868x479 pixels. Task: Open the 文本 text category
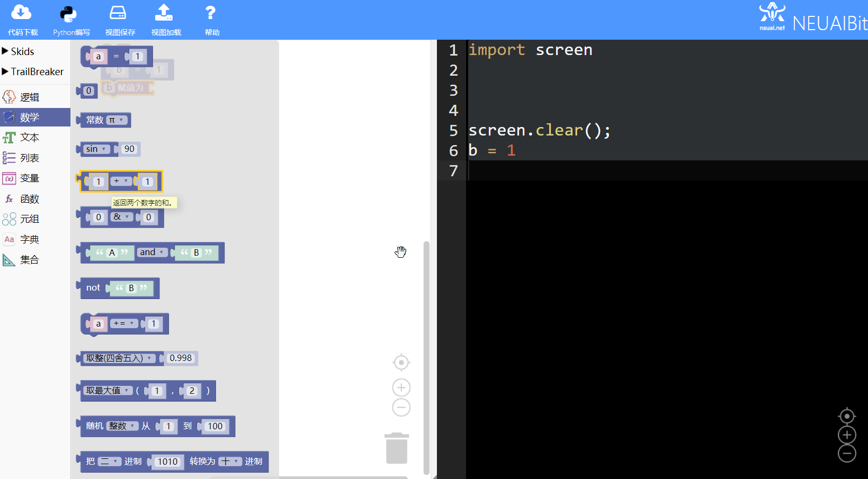point(35,138)
